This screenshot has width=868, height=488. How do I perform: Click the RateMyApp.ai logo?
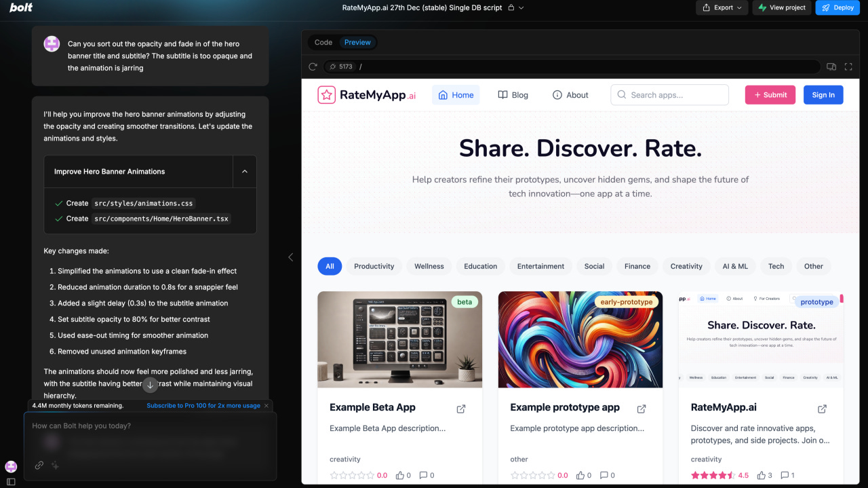[x=367, y=95]
